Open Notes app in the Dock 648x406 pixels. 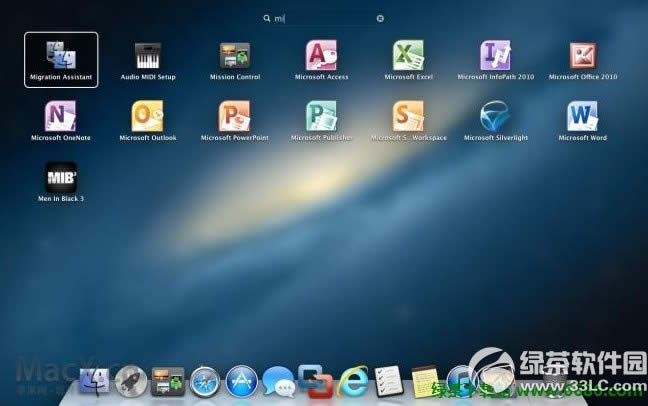coord(425,382)
